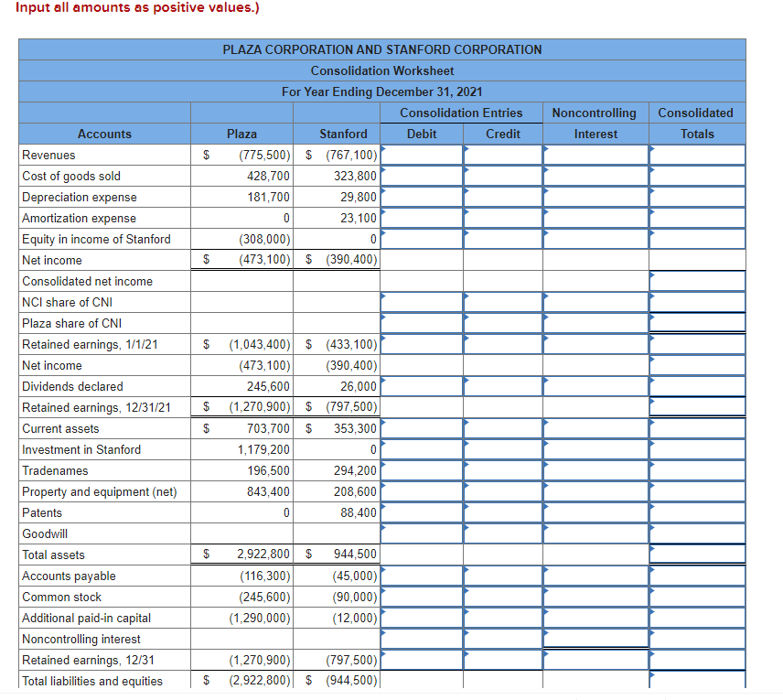Click NCI share of CNI Consolidated Totals cell

tap(697, 302)
